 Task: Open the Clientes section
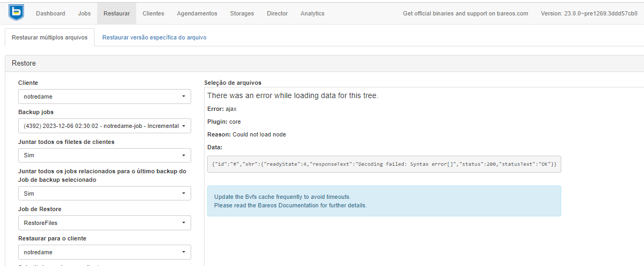coord(153,13)
